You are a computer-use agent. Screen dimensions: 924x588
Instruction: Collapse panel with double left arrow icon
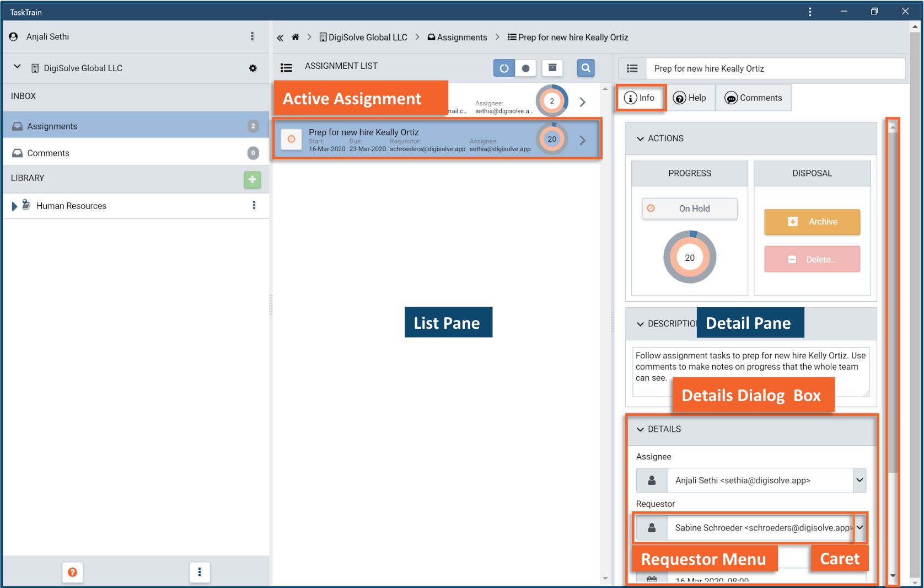pyautogui.click(x=280, y=38)
